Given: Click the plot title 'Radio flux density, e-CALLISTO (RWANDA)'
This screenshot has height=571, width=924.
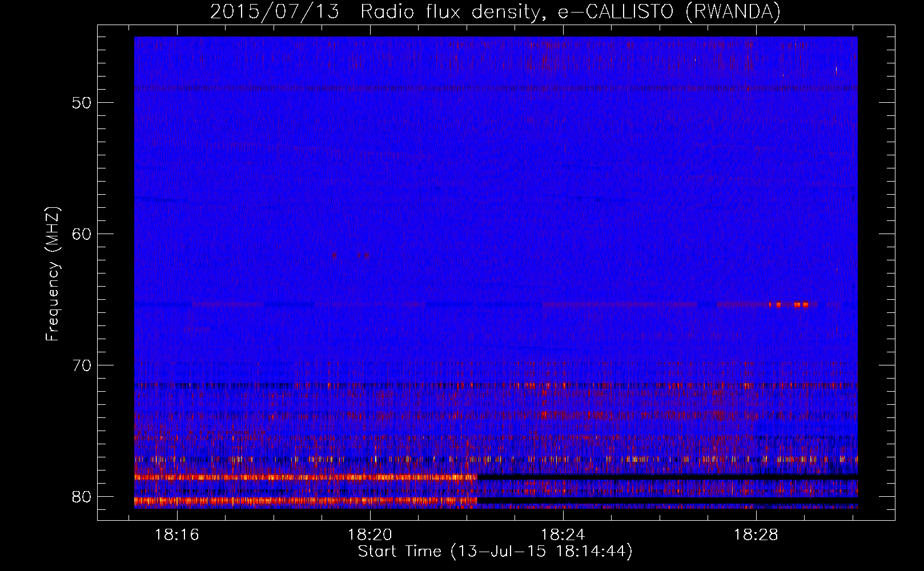Looking at the screenshot, I should click(x=570, y=11).
